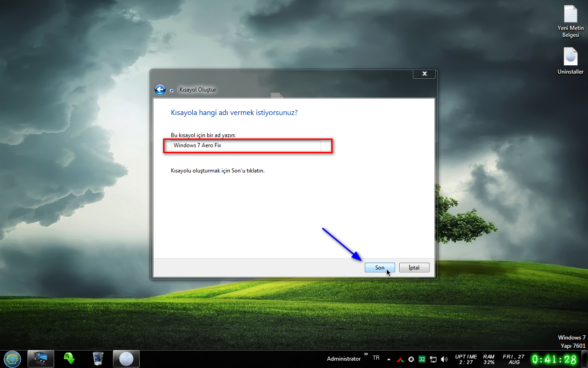The image size is (588, 368).
Task: Open the Start menu shell orb
Action: point(12,358)
